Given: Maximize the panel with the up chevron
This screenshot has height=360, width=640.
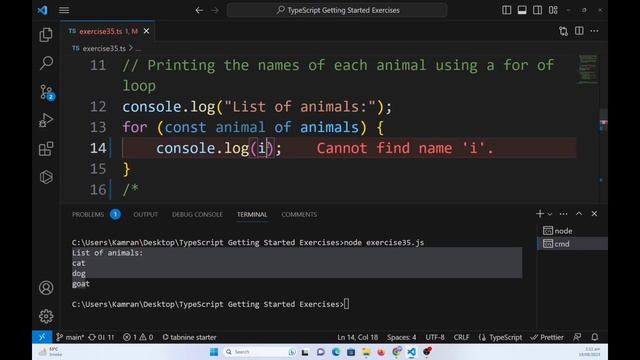Looking at the screenshot, I should (x=579, y=214).
